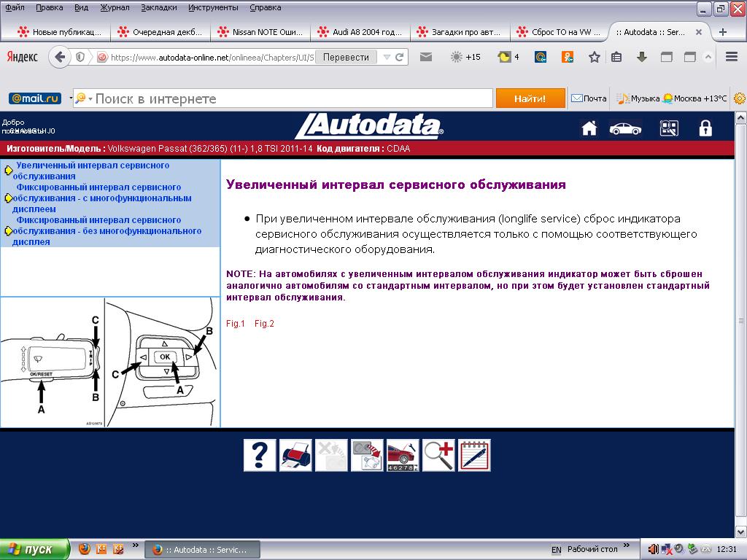Switch to the Audi A8 2004 tab
The height and width of the screenshot is (560, 747).
[x=360, y=32]
